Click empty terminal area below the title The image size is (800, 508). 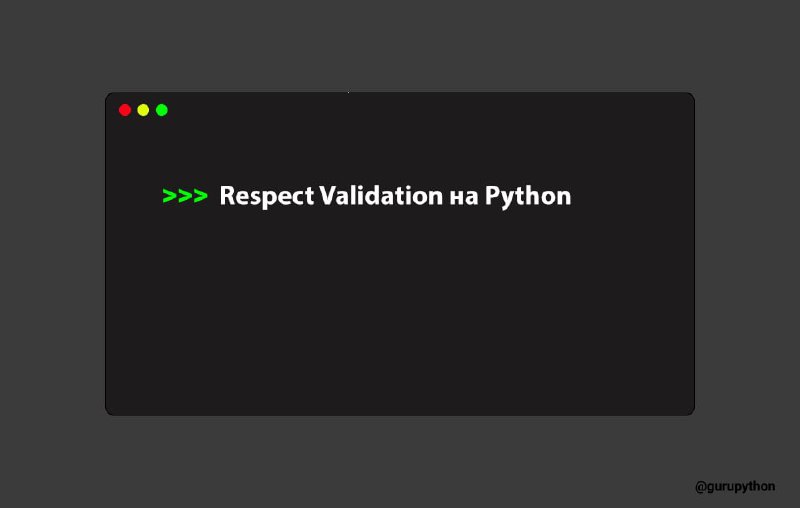coord(400,316)
